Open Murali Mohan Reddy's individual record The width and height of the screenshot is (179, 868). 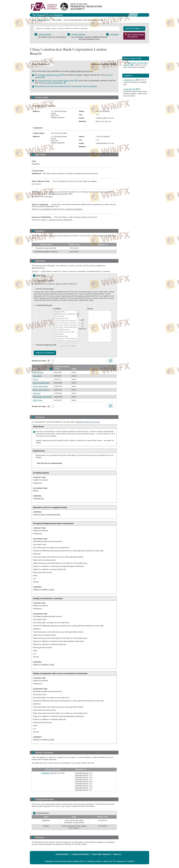(x=40, y=387)
